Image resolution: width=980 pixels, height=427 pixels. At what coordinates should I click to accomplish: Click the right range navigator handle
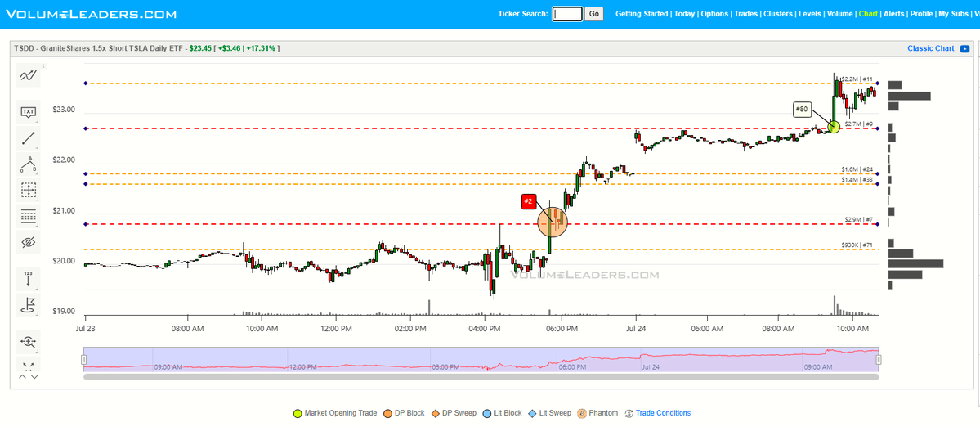click(x=879, y=359)
